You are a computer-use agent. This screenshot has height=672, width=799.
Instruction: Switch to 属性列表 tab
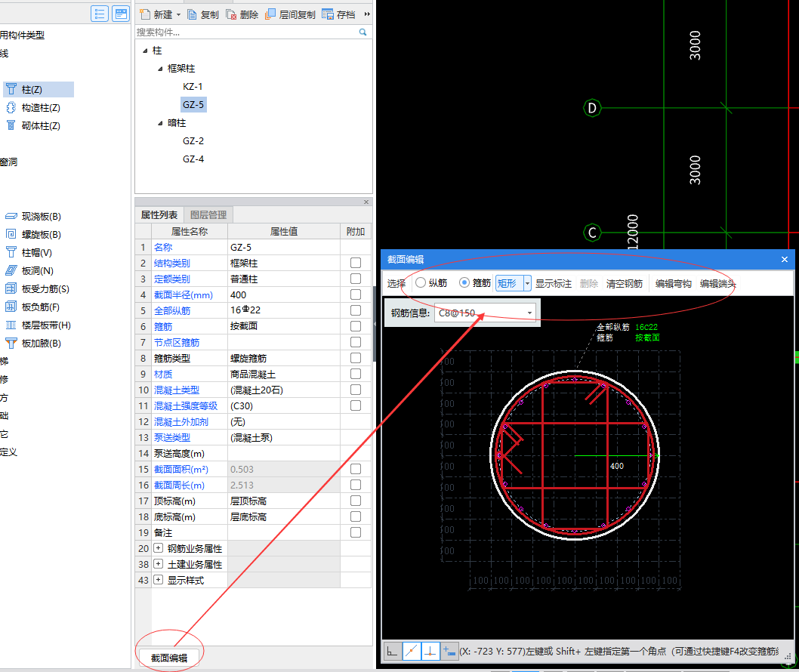pyautogui.click(x=159, y=215)
